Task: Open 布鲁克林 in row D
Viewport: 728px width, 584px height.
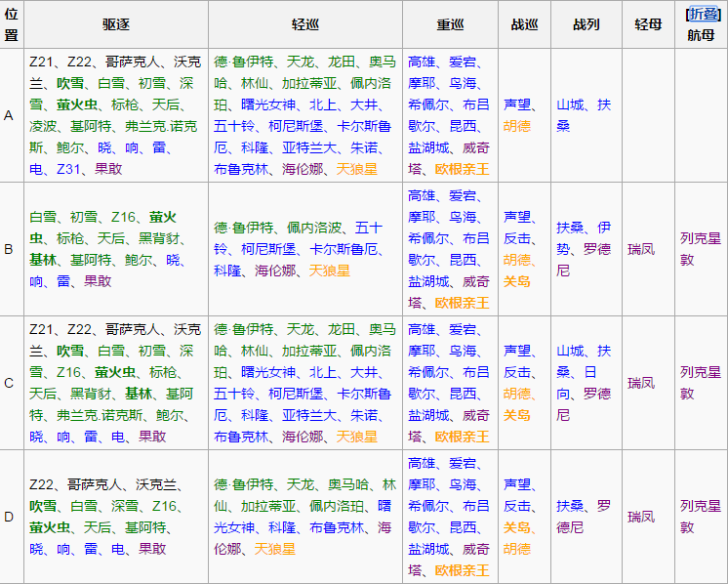Action: (337, 527)
